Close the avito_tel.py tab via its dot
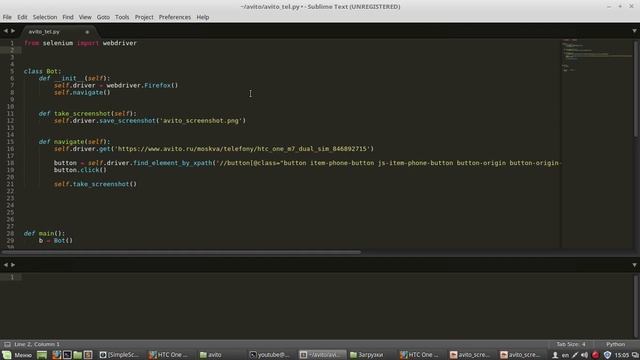 click(87, 32)
